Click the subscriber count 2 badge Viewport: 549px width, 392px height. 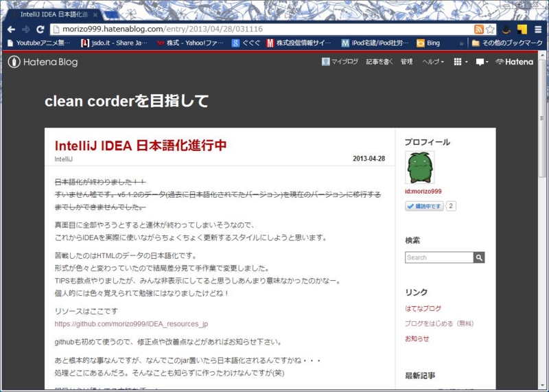(451, 206)
